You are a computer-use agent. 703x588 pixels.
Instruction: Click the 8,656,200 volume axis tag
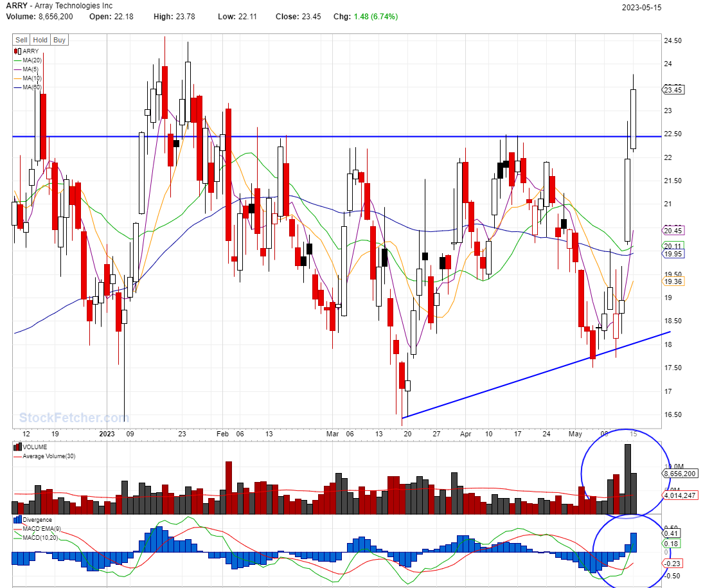pos(680,473)
